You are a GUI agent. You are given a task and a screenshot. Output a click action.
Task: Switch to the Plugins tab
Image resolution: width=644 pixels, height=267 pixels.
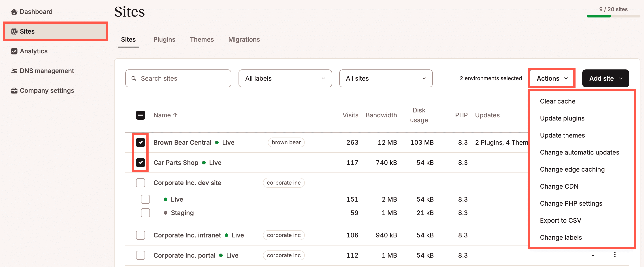(164, 39)
